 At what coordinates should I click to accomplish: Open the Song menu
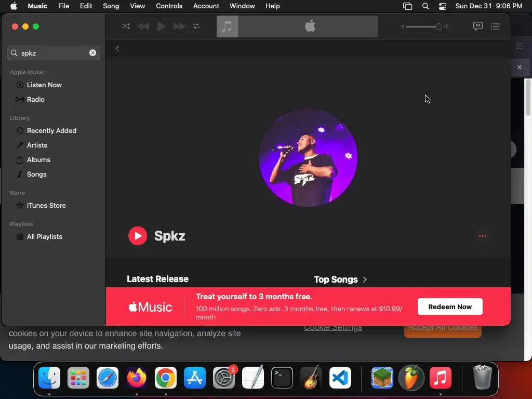[111, 6]
